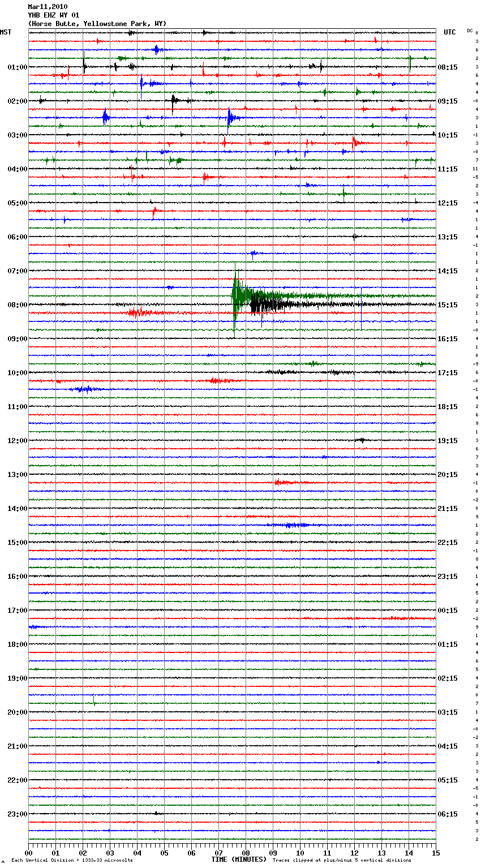This screenshot has width=481, height=868.
Task: Pick the 20:15 UTC time label
Action: point(448,475)
